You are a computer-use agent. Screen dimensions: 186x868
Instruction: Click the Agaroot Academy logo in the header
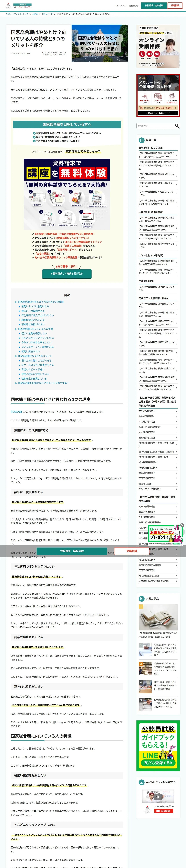point(8,6)
